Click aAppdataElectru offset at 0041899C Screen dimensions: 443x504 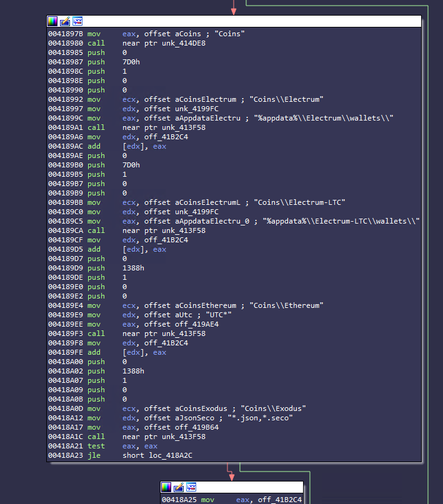207,118
